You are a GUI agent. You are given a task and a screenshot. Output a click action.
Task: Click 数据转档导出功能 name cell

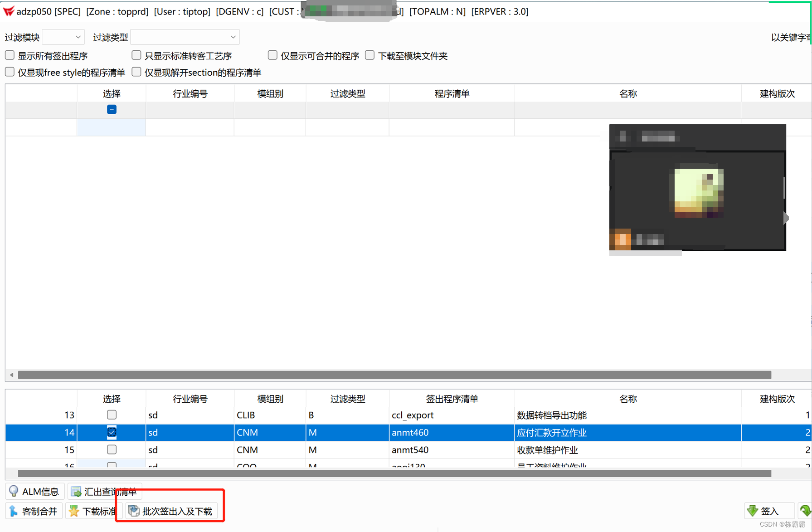coord(628,415)
